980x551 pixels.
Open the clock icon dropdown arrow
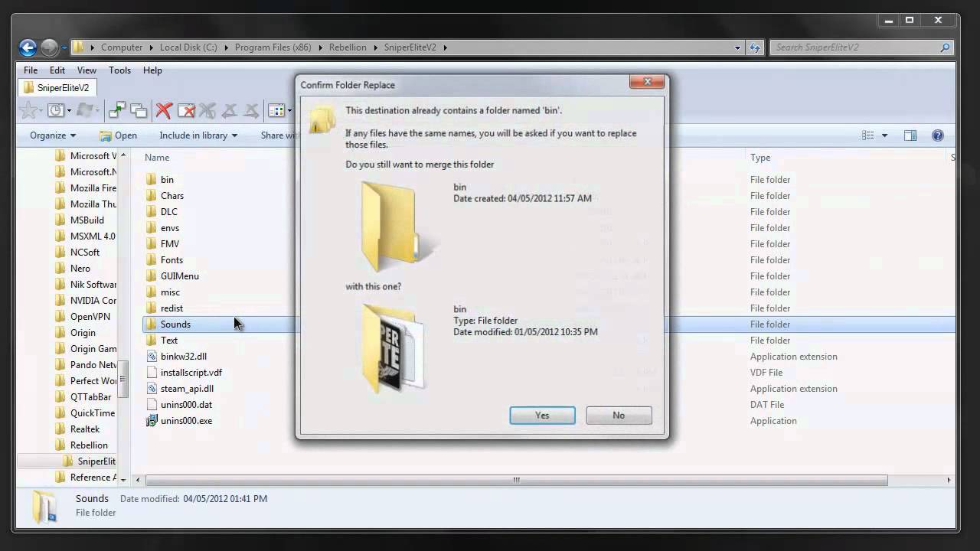pos(69,112)
